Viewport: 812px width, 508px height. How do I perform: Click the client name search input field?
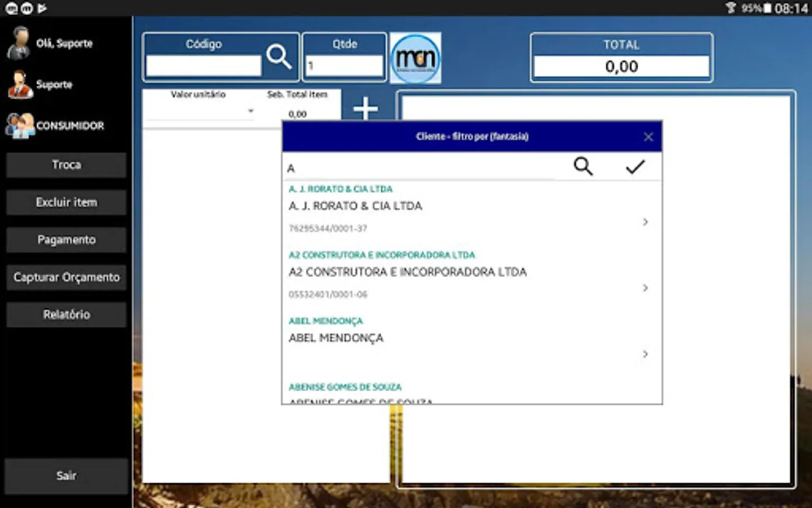[x=417, y=167]
